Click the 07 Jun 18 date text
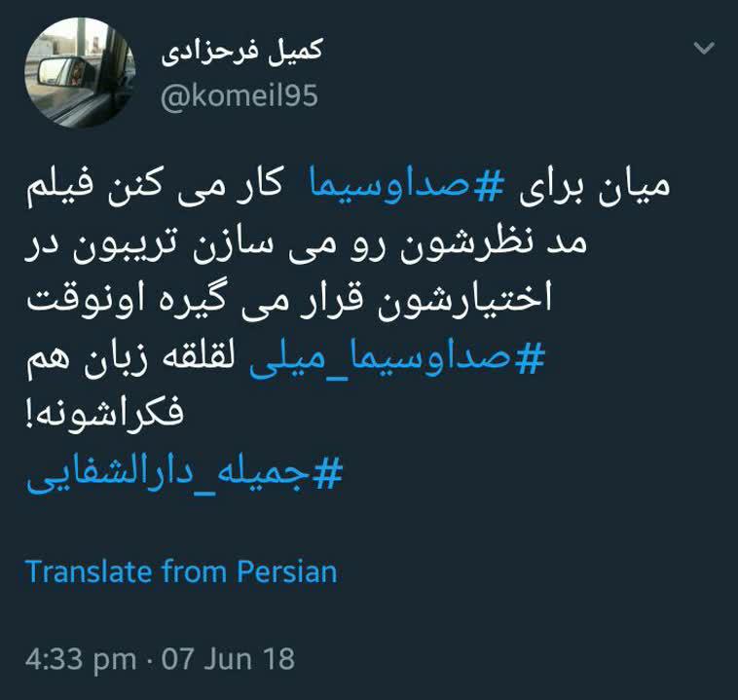 pos(228,658)
